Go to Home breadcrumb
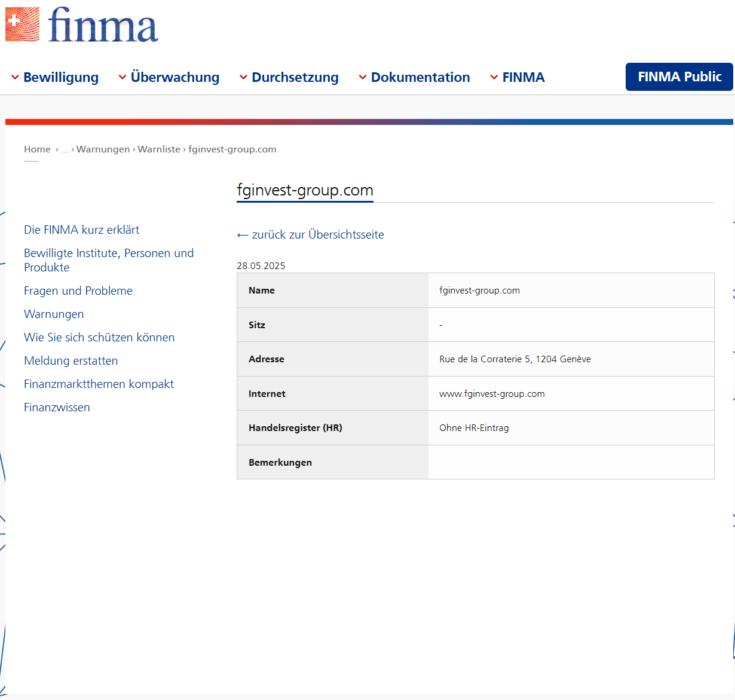The image size is (735, 700). (37, 149)
